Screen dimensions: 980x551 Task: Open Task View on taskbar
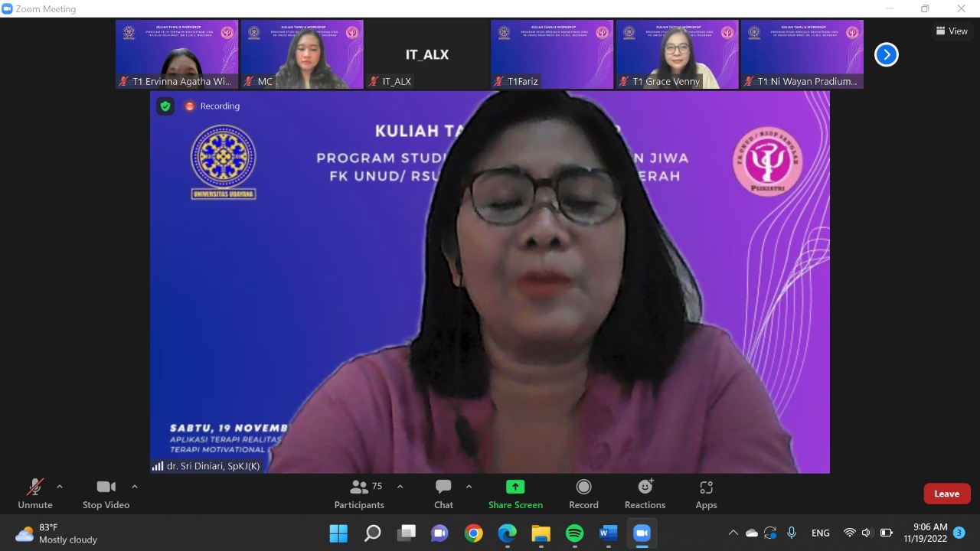pyautogui.click(x=406, y=533)
